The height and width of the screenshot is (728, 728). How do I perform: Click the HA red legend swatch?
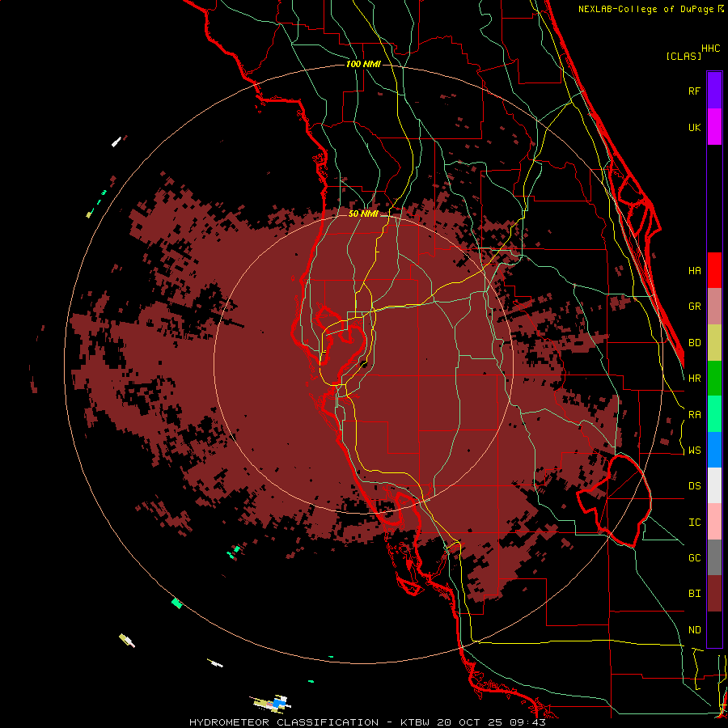click(714, 270)
